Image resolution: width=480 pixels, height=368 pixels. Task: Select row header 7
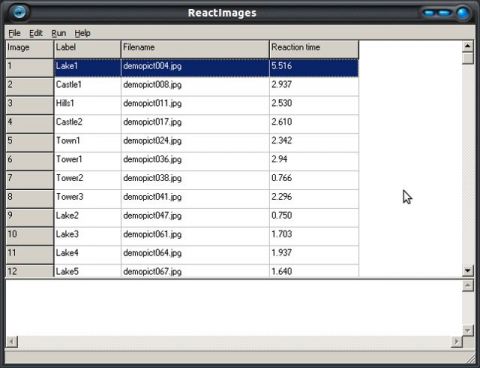tap(30, 180)
